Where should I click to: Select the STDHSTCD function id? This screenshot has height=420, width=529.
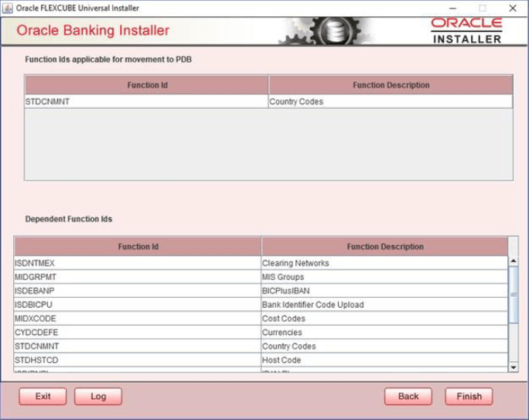coord(138,360)
